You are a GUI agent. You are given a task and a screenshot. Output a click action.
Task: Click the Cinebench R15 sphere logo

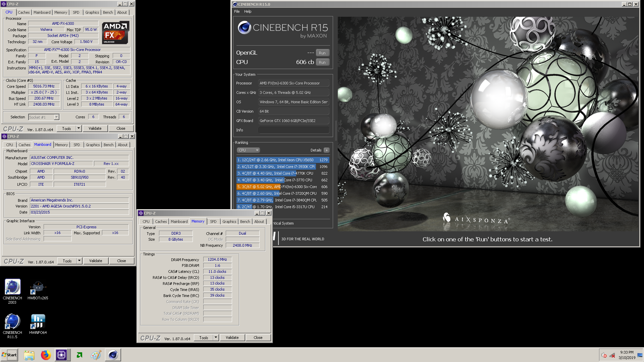coord(245,27)
